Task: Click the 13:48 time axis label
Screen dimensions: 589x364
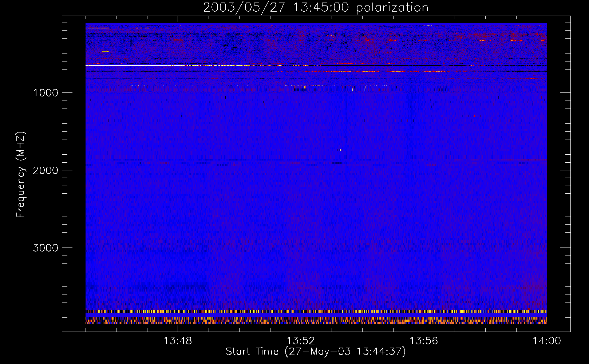Action: (178, 341)
